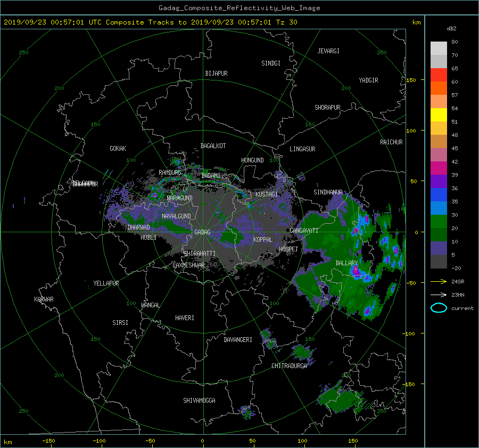Click the HOSPET city label
Screen dimensions: 479x448
pos(288,249)
